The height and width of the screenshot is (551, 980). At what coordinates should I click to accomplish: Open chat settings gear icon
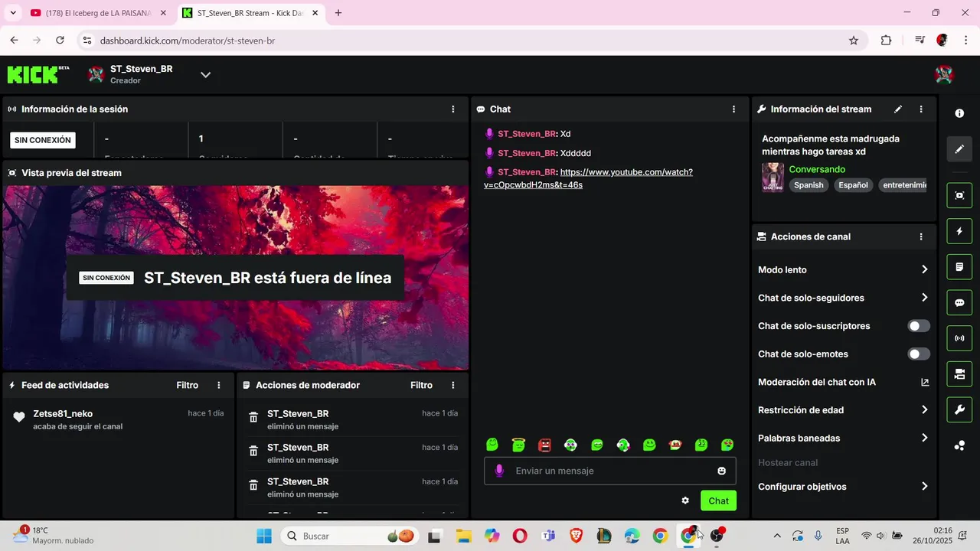pos(685,500)
